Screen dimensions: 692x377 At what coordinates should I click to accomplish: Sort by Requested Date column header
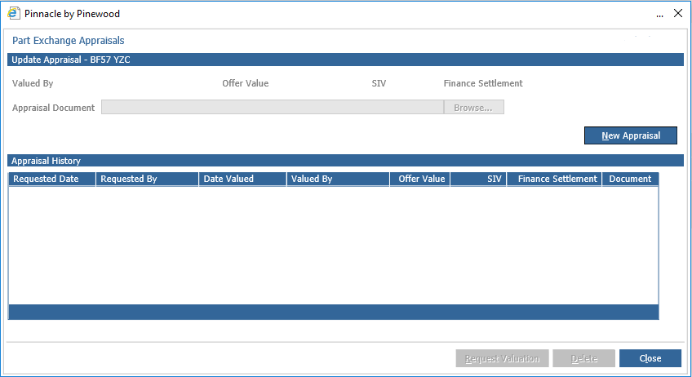pos(52,179)
